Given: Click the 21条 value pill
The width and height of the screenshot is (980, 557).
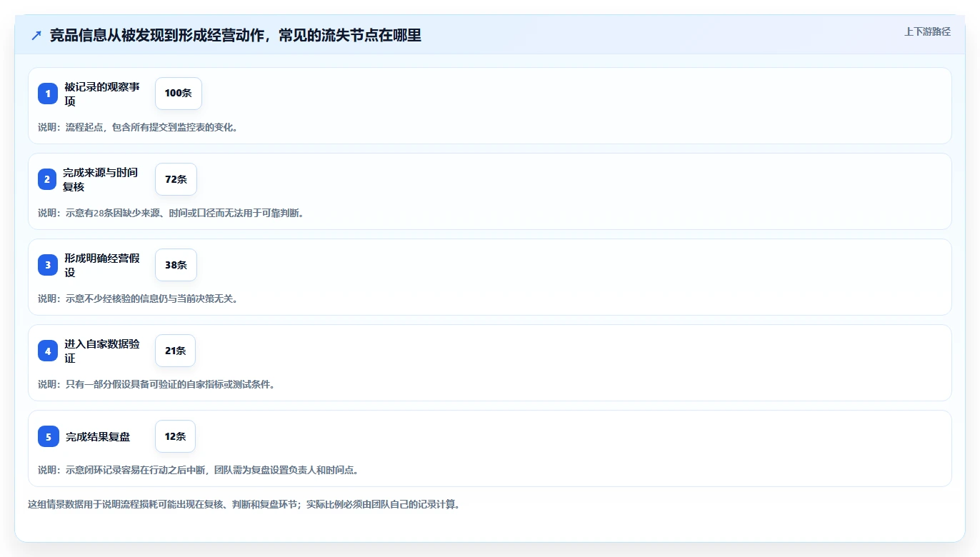Looking at the screenshot, I should [175, 351].
